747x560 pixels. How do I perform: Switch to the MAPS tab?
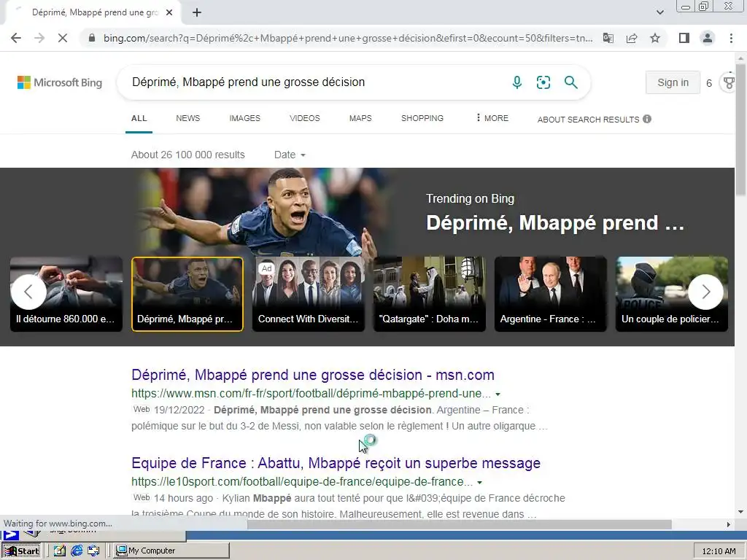(x=360, y=118)
